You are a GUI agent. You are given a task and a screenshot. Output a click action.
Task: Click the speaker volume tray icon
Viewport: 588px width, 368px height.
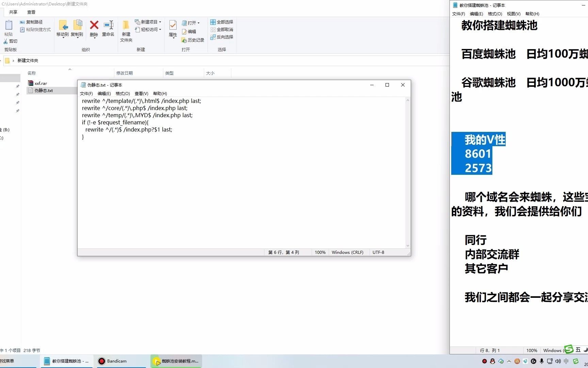tap(558, 361)
